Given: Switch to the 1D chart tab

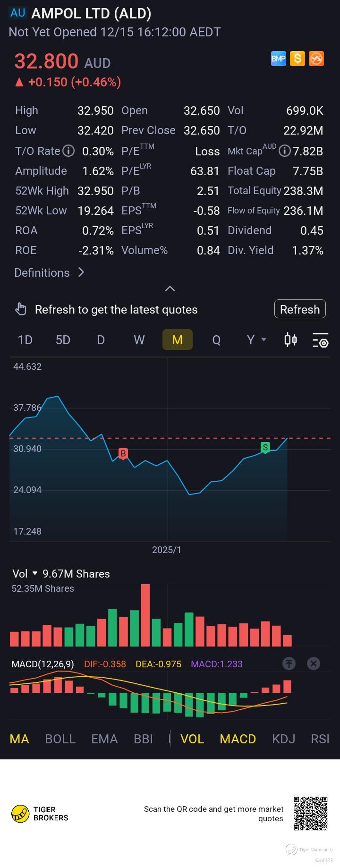Looking at the screenshot, I should click(25, 340).
